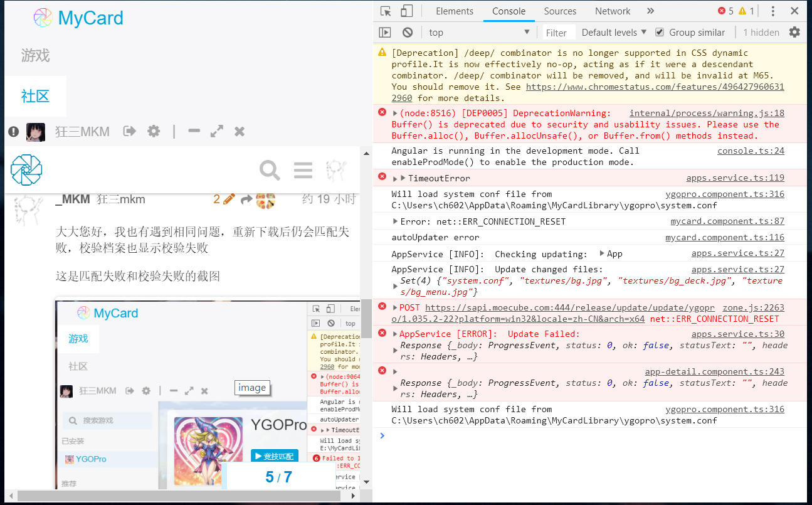
Task: Open app-detail.component.ts:243 source link
Action: point(714,371)
